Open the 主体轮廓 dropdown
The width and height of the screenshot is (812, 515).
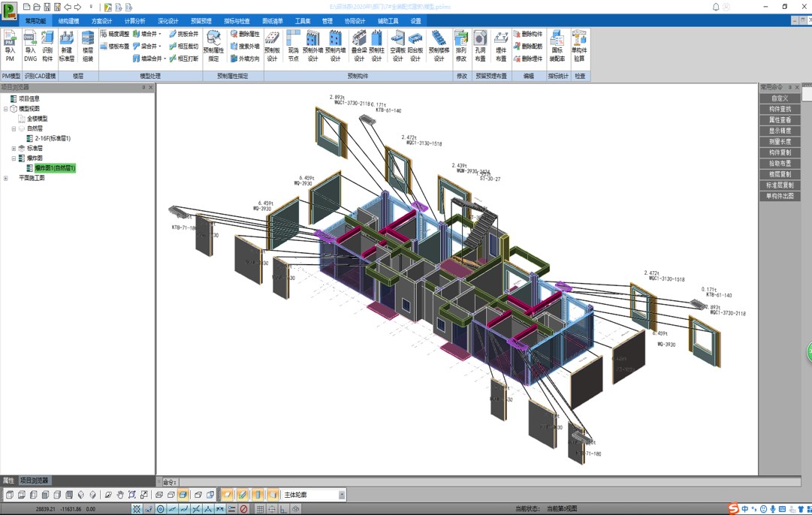(342, 495)
